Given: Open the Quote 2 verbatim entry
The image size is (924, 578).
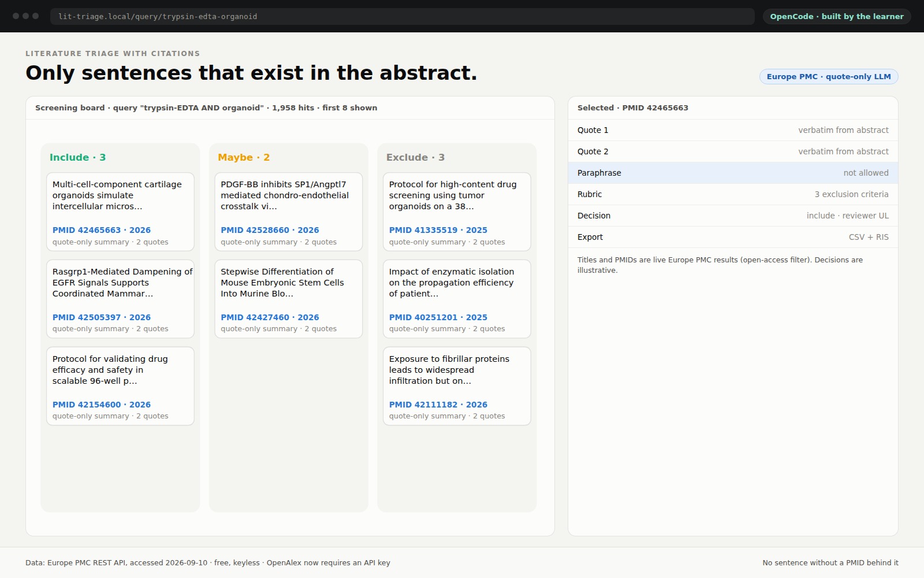Looking at the screenshot, I should pos(733,151).
